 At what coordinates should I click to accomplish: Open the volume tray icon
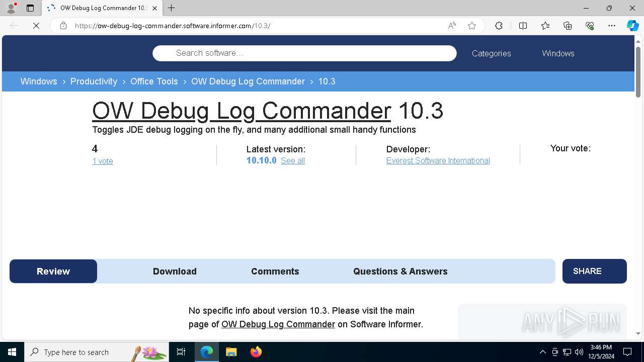point(579,352)
